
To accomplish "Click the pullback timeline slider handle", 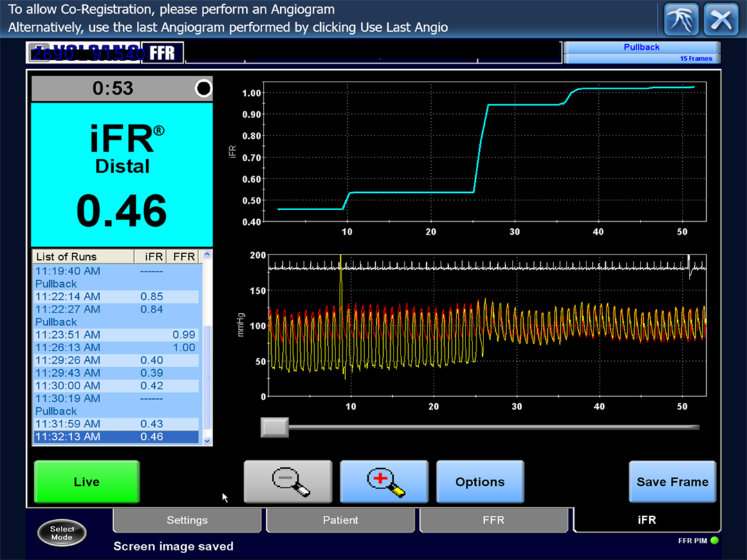I will click(x=275, y=427).
